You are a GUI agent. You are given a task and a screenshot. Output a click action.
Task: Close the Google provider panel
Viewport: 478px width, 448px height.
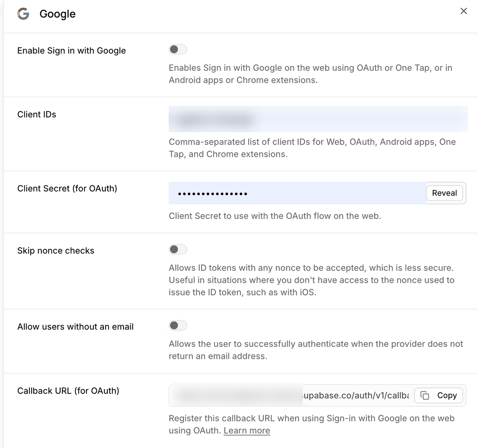[x=464, y=11]
